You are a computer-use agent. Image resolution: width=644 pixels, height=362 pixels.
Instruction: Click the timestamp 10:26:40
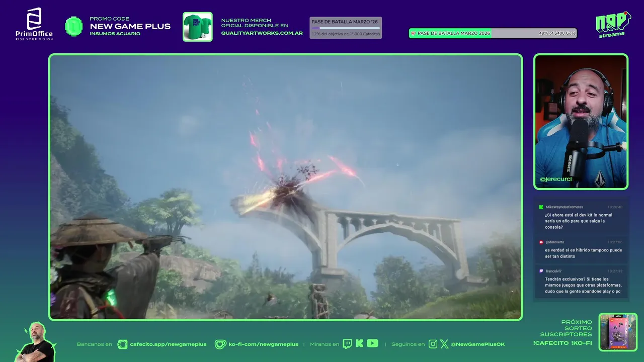coord(615,207)
